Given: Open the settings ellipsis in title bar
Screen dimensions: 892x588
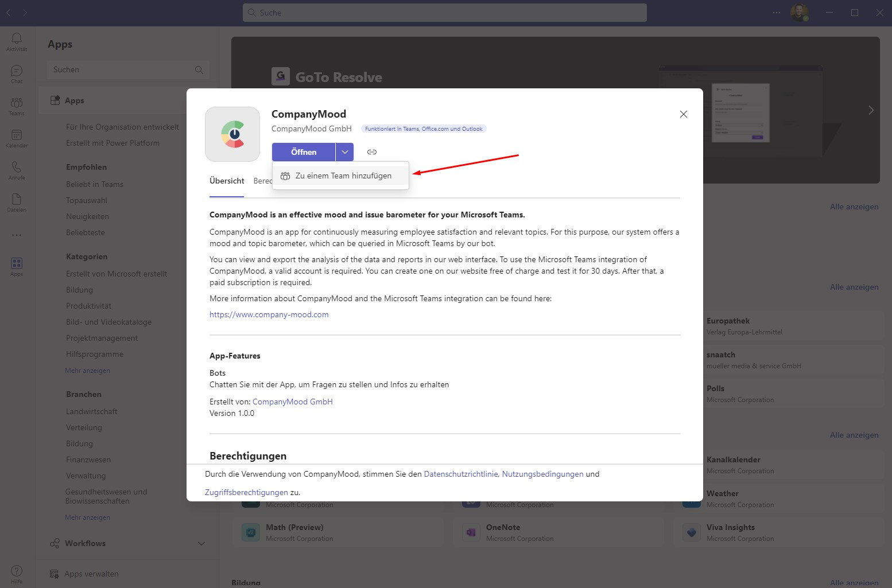Looking at the screenshot, I should (x=777, y=13).
